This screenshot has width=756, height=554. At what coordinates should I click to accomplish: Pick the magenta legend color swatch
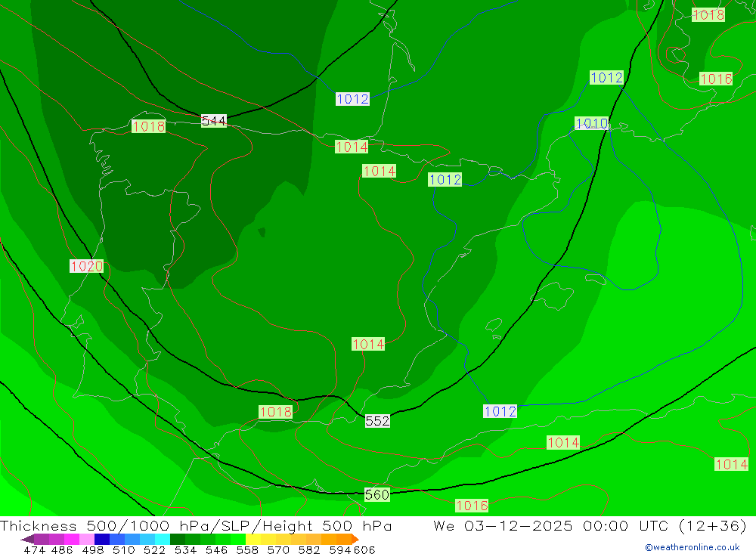[70, 539]
